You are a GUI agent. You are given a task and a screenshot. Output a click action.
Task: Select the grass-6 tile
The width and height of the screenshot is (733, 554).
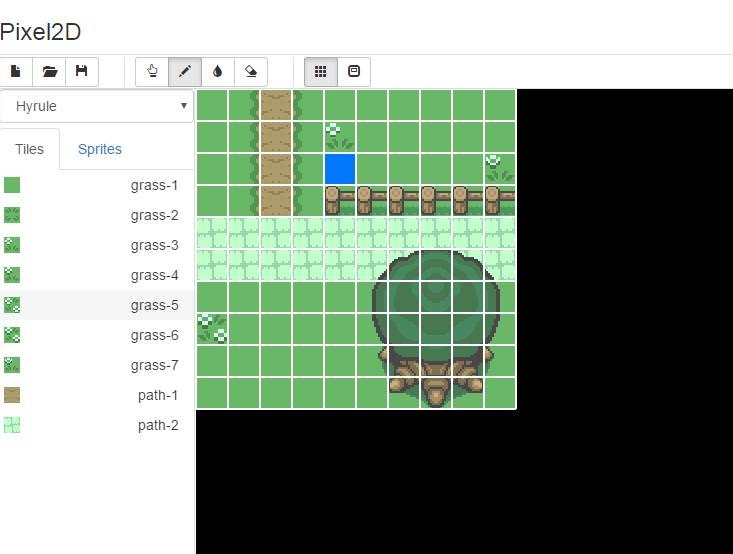97,335
